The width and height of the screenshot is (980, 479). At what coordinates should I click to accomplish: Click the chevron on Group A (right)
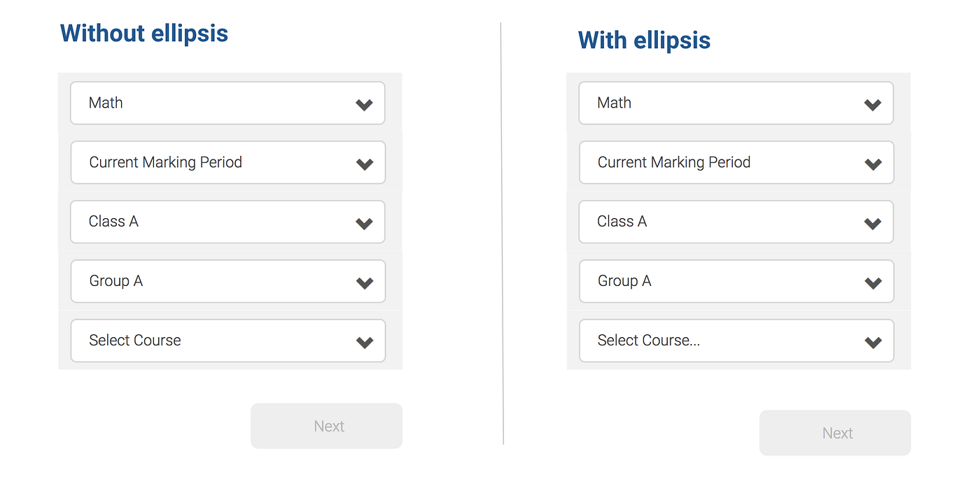point(873,281)
